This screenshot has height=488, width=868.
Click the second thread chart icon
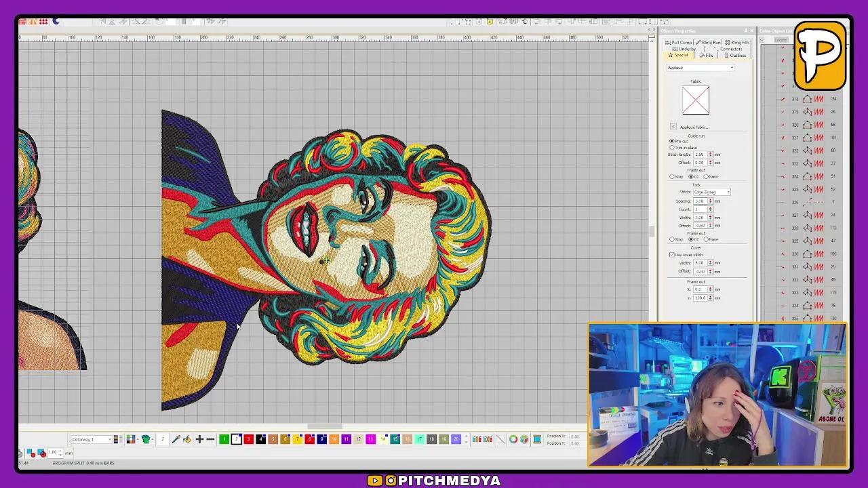tap(488, 439)
